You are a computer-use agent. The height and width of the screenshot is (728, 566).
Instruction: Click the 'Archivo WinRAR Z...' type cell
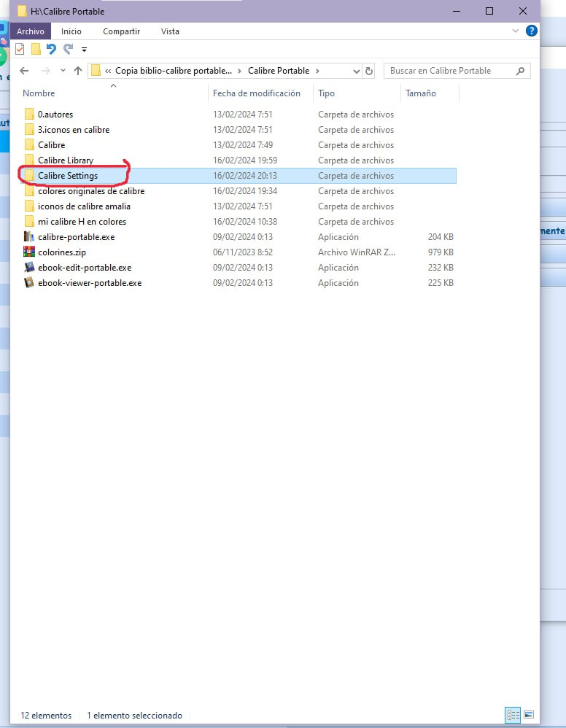click(x=357, y=252)
